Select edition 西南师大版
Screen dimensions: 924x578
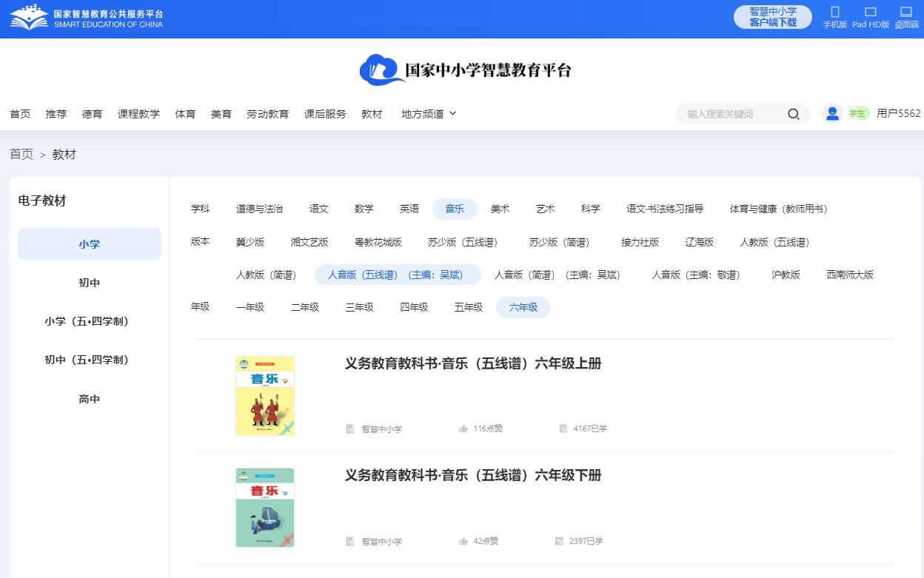pos(850,275)
